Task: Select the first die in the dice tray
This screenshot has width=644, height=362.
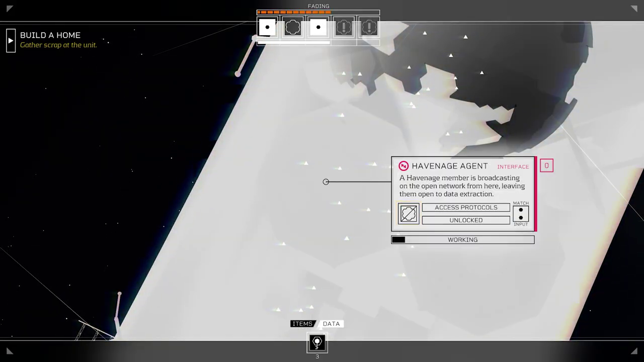Action: coord(267,27)
